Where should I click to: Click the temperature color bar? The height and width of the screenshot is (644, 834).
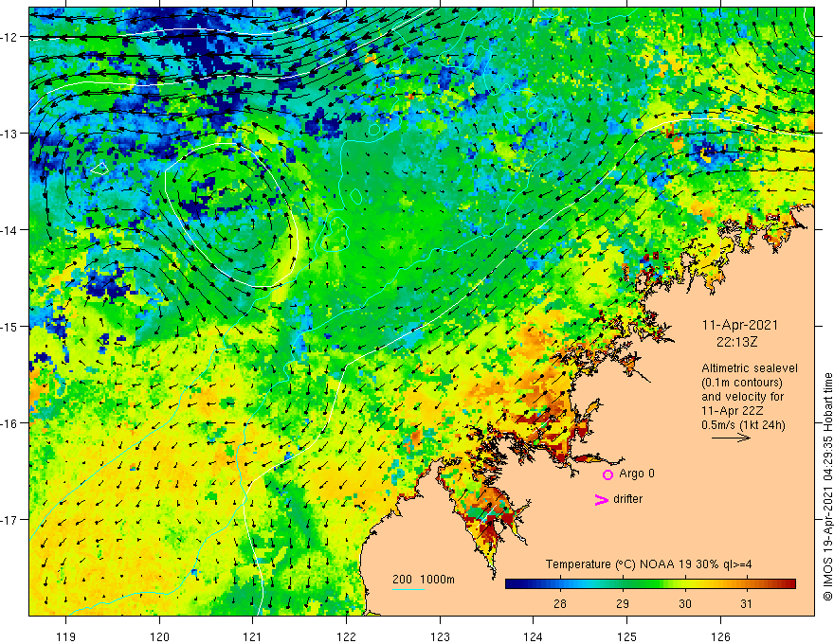[650, 584]
